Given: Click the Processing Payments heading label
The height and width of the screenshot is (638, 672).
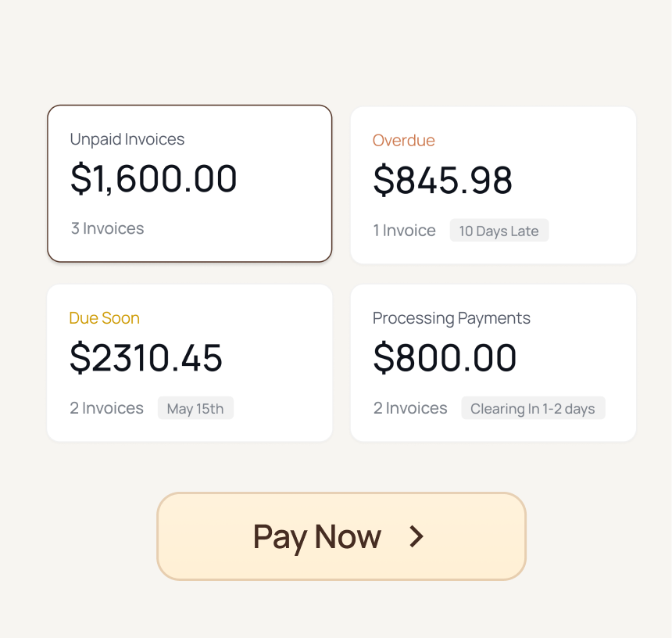Looking at the screenshot, I should (x=452, y=318).
